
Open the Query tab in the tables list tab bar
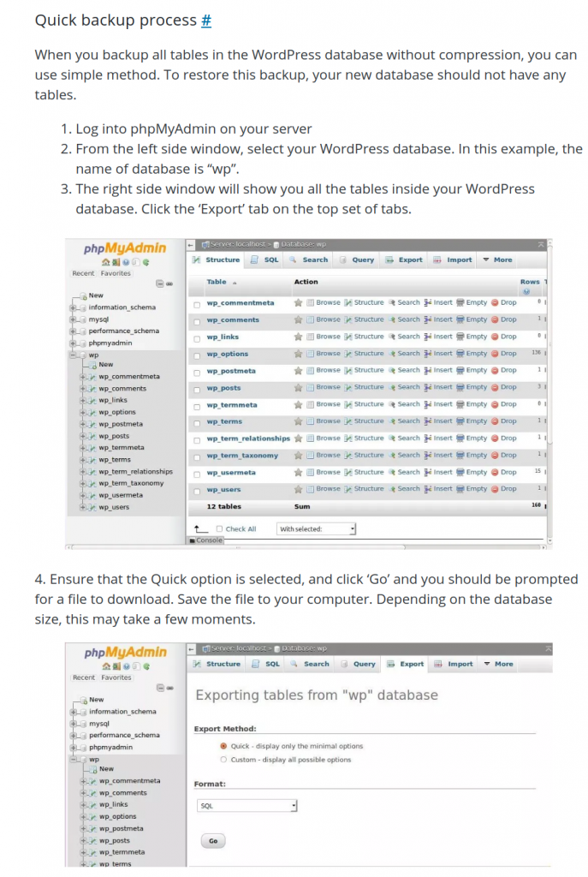click(x=357, y=260)
